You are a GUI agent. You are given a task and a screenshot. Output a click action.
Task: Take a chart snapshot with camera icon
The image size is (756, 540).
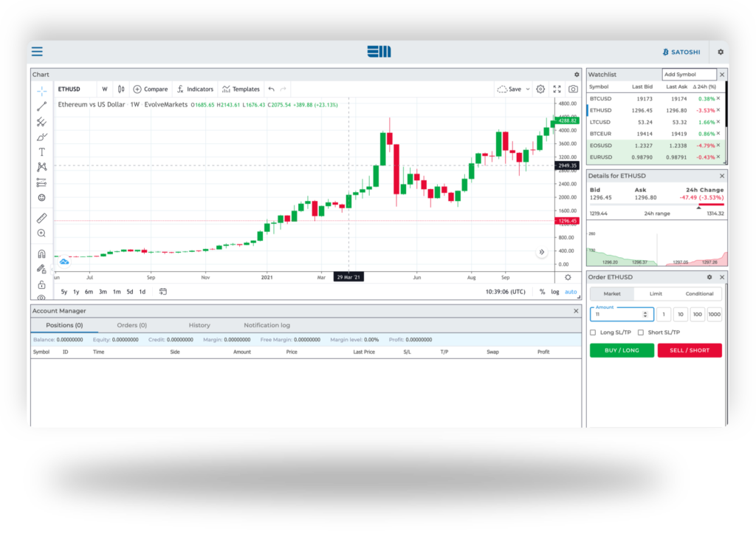click(x=573, y=89)
